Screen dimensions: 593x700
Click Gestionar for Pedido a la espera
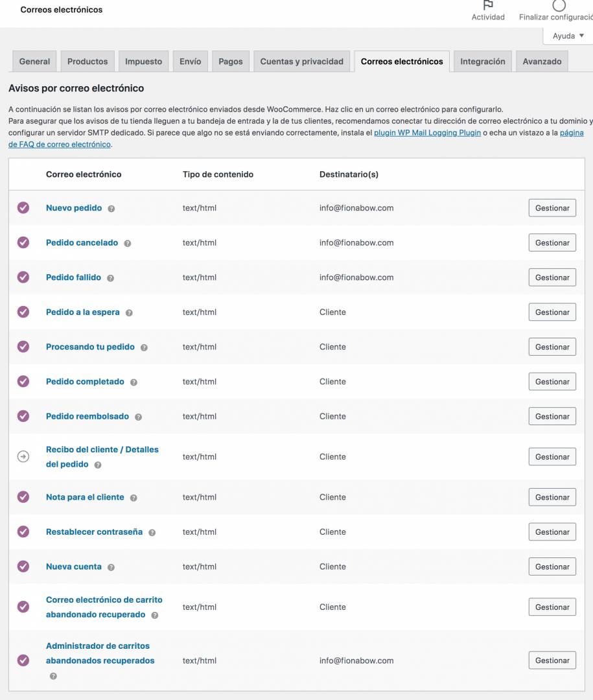tap(552, 312)
